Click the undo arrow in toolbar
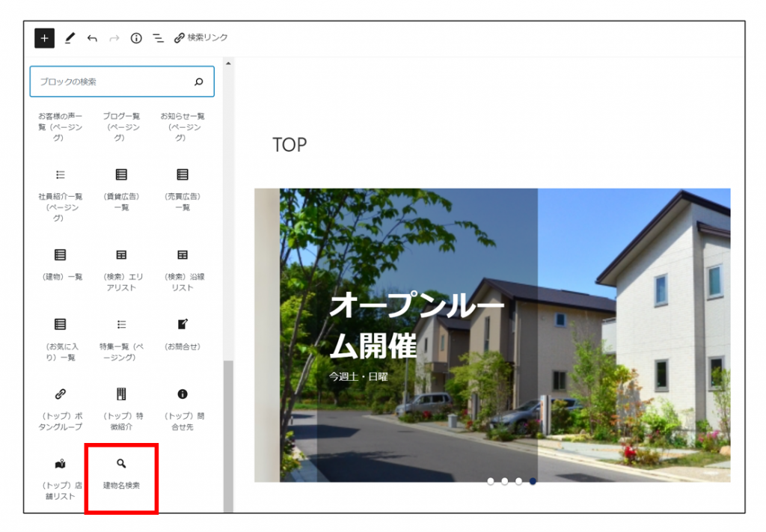Image resolution: width=766 pixels, height=532 pixels. pyautogui.click(x=92, y=38)
